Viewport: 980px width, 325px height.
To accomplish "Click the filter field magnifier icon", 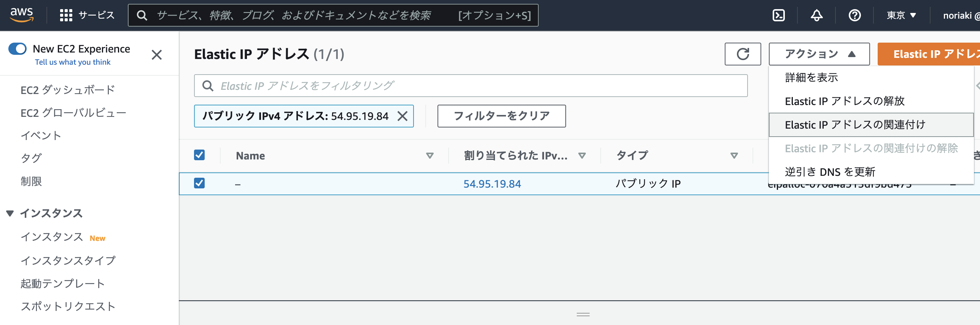I will coord(208,86).
